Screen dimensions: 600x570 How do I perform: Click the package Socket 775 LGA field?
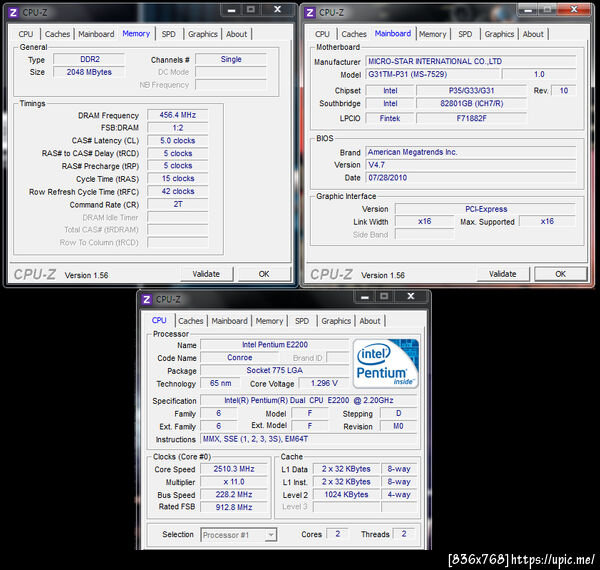(275, 370)
